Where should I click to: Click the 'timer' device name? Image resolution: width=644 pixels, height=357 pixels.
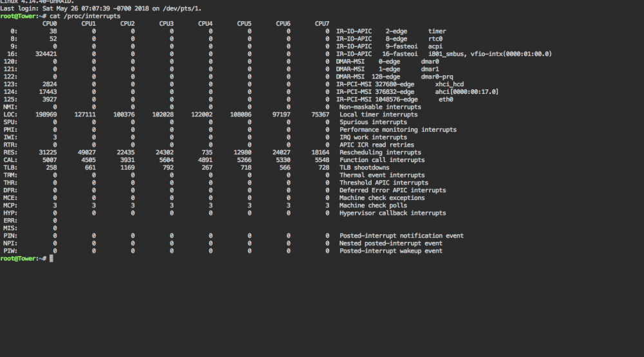pos(437,31)
